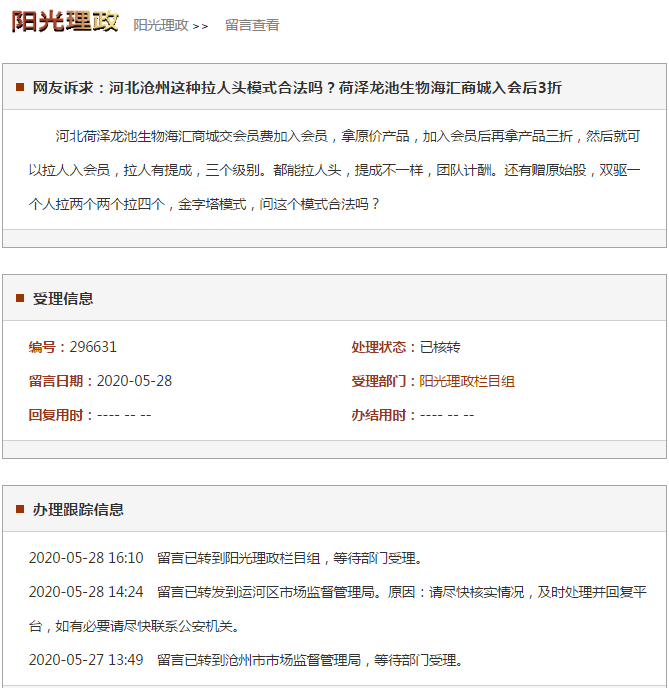The width and height of the screenshot is (669, 688).
Task: Click the red square beside 办理跟踪信息
Action: 20,509
